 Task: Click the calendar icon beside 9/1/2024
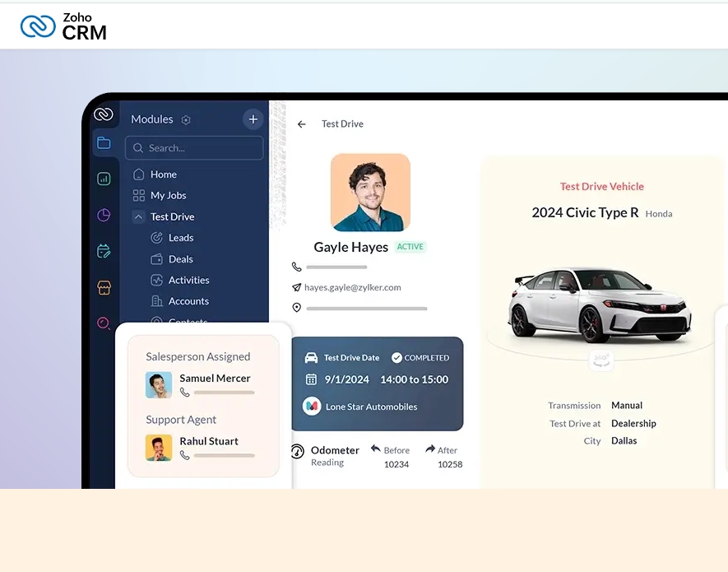coord(311,379)
